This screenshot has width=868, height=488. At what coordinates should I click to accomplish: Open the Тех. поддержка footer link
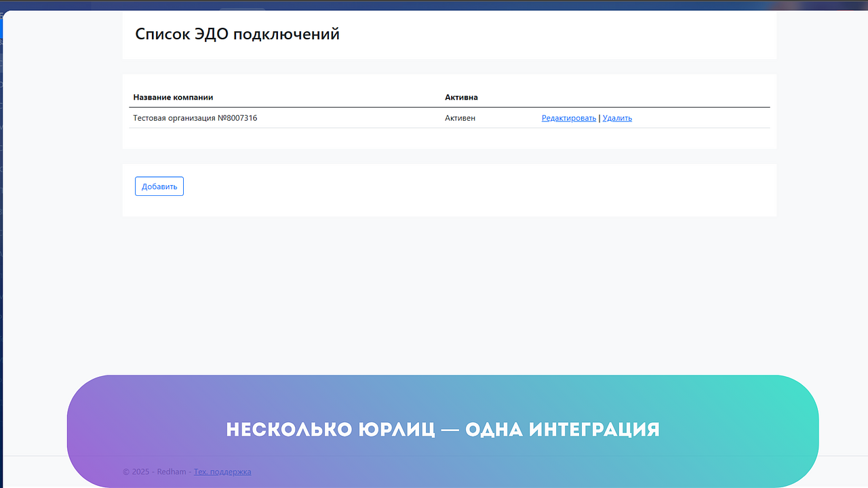[222, 472]
